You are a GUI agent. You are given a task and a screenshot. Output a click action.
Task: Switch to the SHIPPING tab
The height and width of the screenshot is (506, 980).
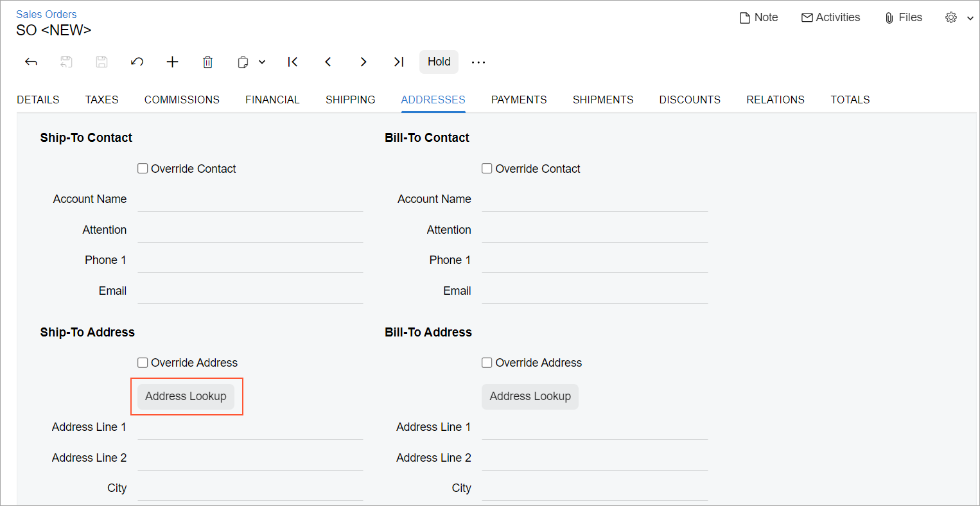point(350,100)
